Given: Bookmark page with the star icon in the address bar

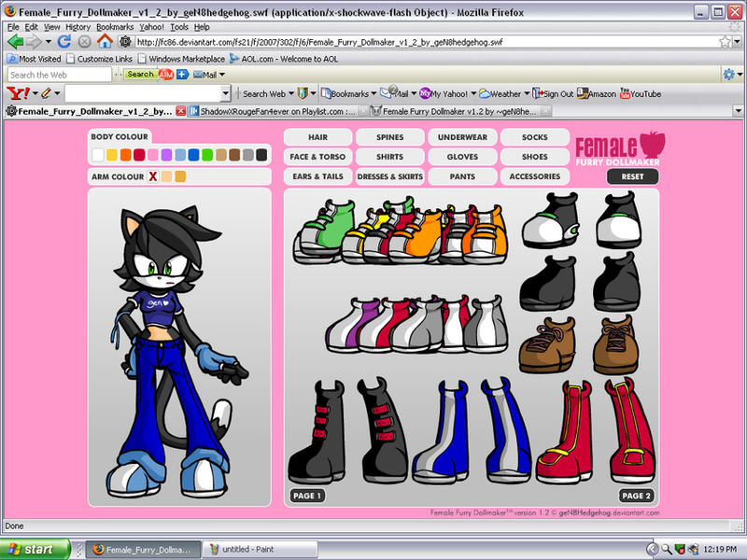Looking at the screenshot, I should (726, 42).
